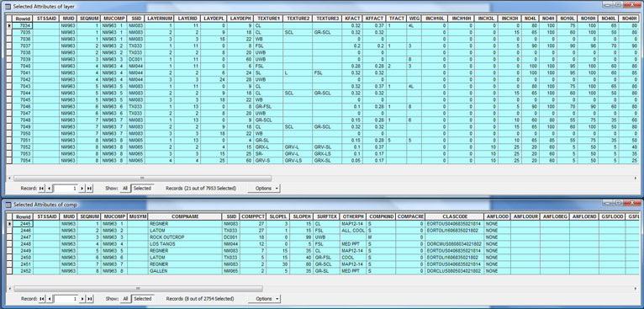Click Rowid cell 2446
This screenshot has height=309, width=644.
coord(23,231)
